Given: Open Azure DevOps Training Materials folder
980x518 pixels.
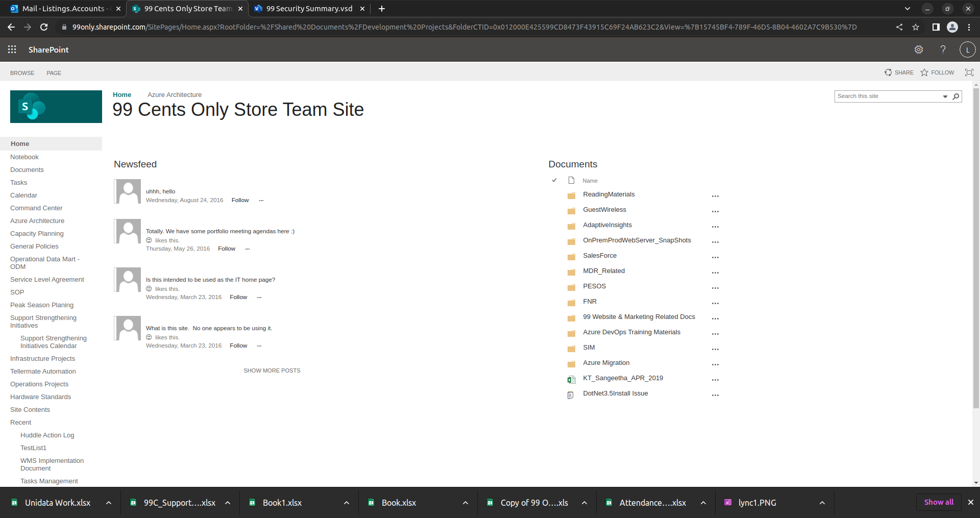Looking at the screenshot, I should point(632,332).
